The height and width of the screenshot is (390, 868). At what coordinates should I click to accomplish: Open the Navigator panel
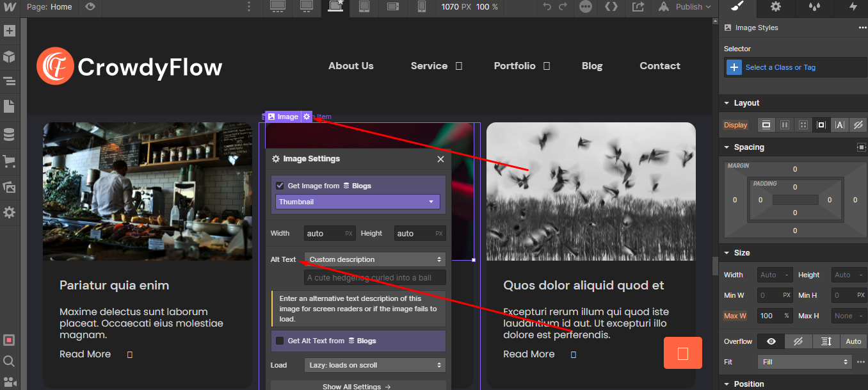click(x=9, y=81)
